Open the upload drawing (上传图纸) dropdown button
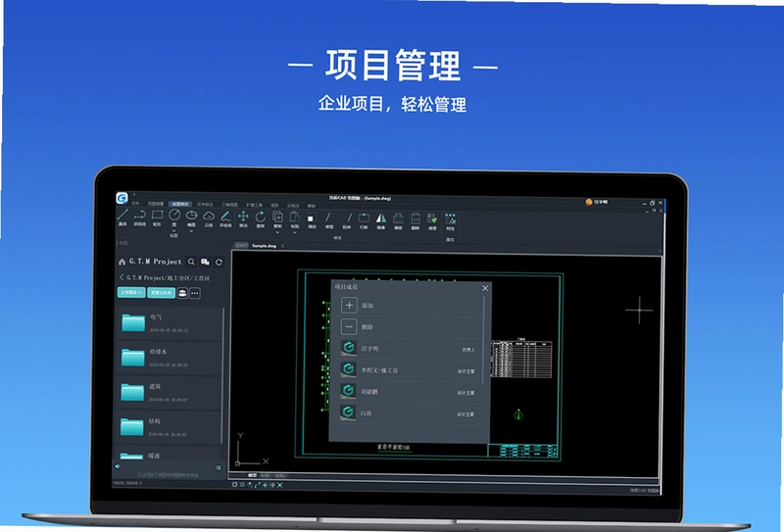Screen dimensions: 784x532 coord(131,292)
